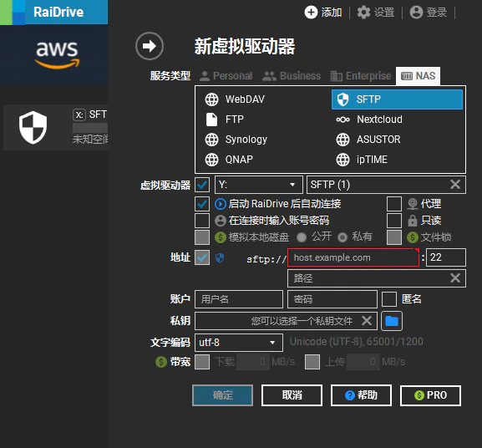482x448 pixels.
Task: Switch to the NAS tab
Action: pos(418,76)
